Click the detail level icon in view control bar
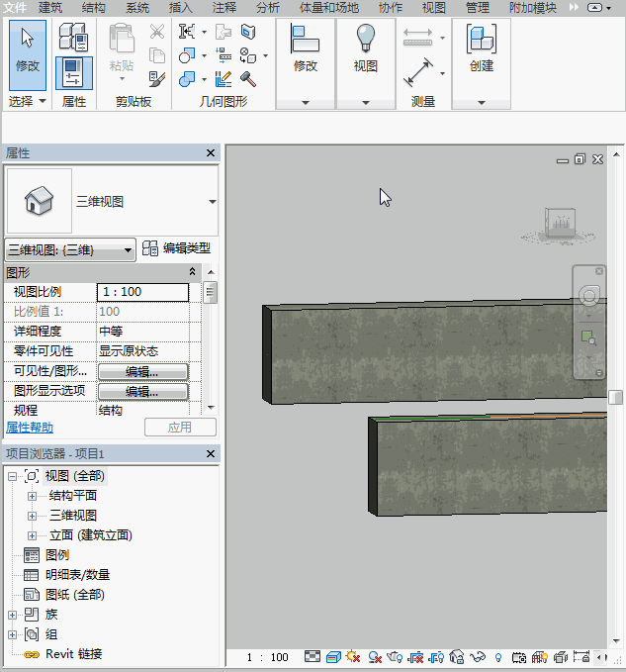This screenshot has height=672, width=626. (313, 657)
